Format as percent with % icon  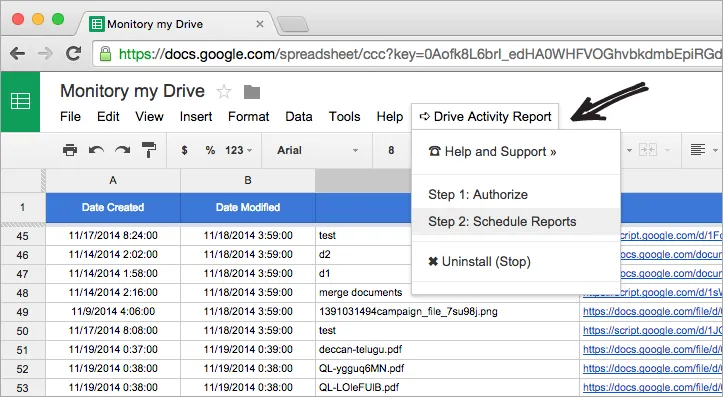pyautogui.click(x=210, y=150)
